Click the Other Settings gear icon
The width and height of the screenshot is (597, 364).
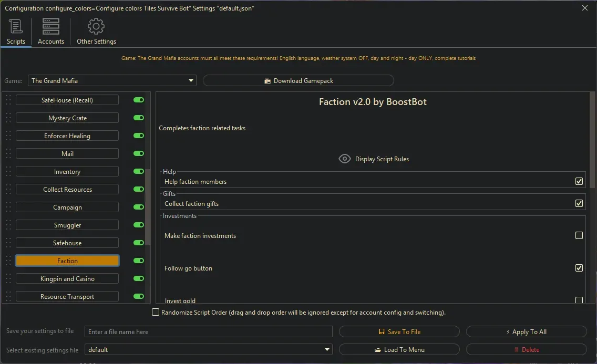coord(96,26)
